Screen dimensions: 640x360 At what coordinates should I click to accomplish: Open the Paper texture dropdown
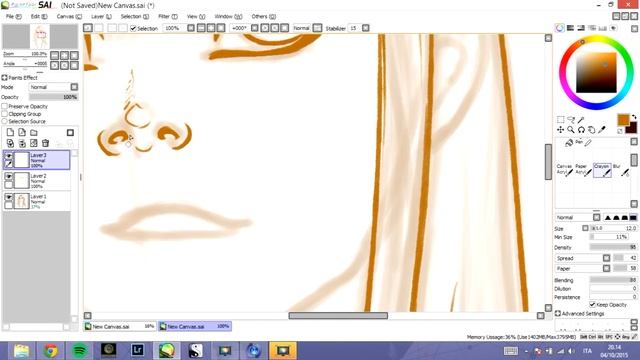point(607,268)
